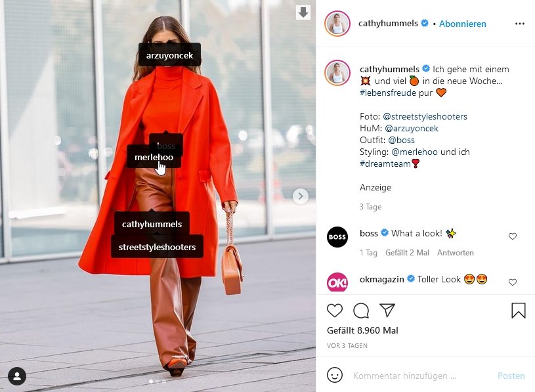Like the boss comment with its heart
Image resolution: width=535 pixels, height=392 pixels.
513,236
